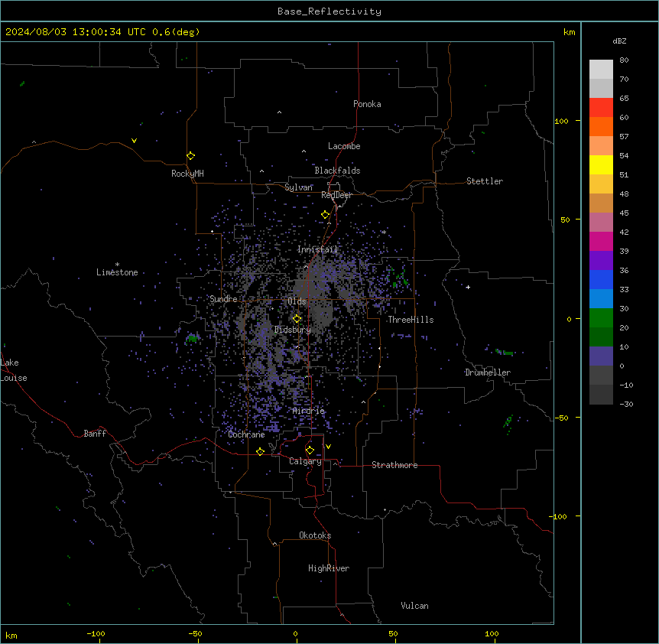Click the 0 tick label on bottom axis
Viewport: 659px width, 644px height.
[x=295, y=633]
